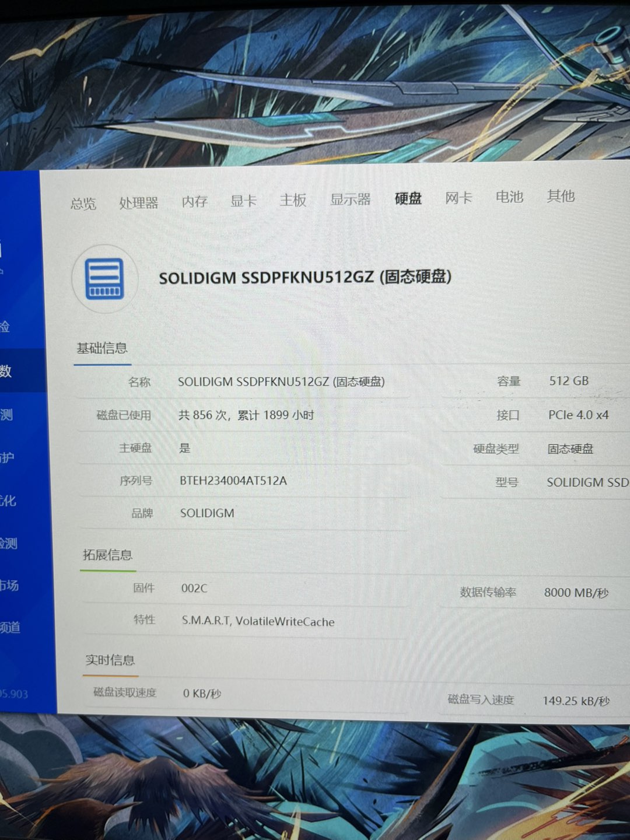Screen dimensions: 630x840
Task: Click the 容量 field label
Action: click(509, 381)
